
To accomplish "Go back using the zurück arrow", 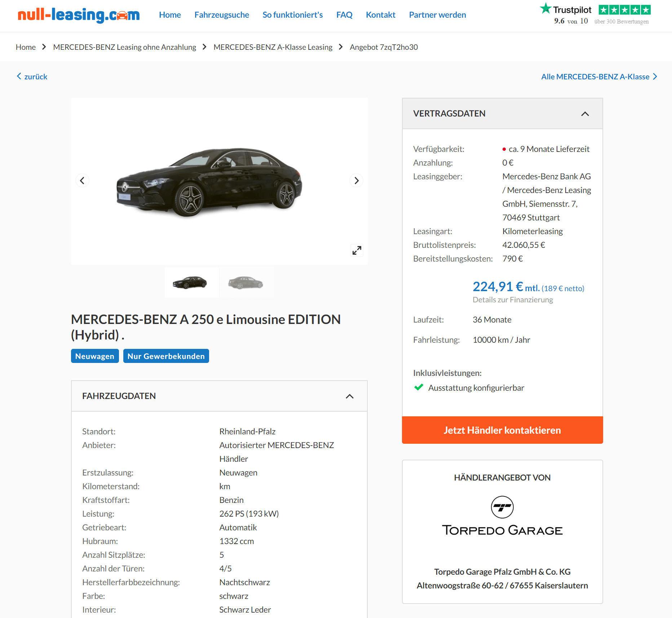I will pos(32,76).
